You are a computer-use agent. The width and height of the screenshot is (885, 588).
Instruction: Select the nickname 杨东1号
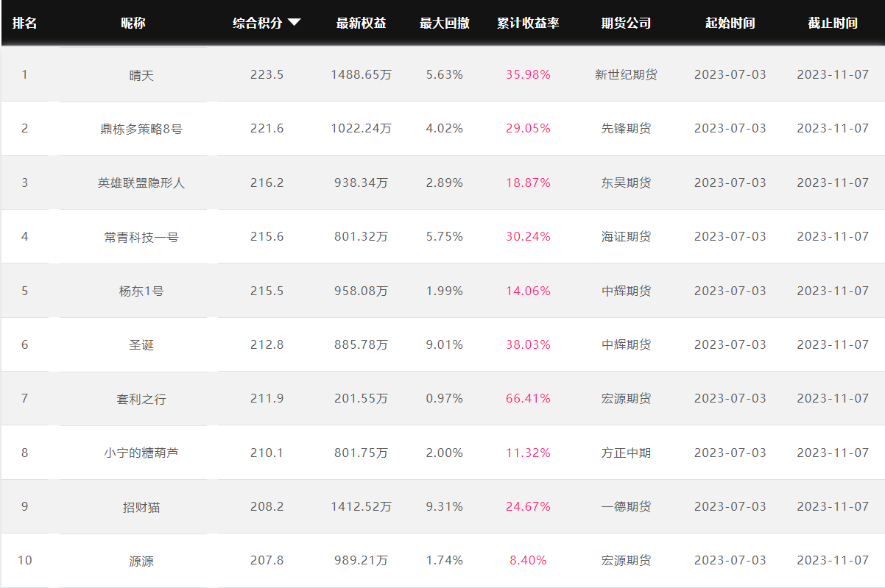[141, 291]
